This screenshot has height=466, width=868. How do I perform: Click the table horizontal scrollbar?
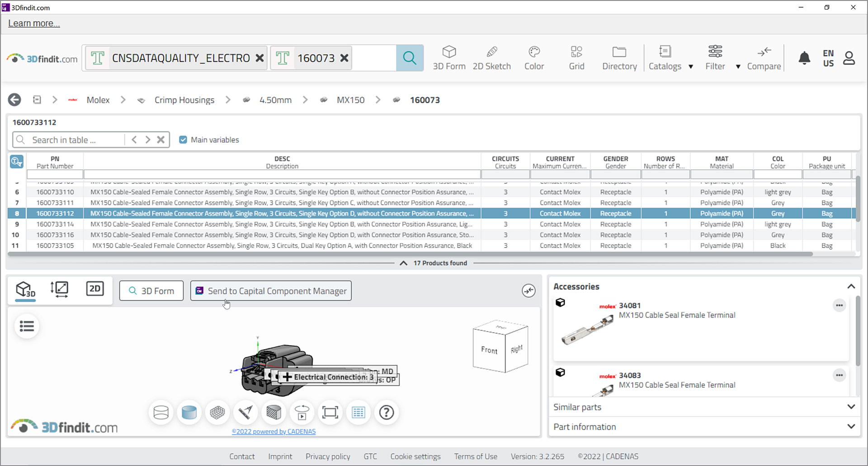pos(410,254)
